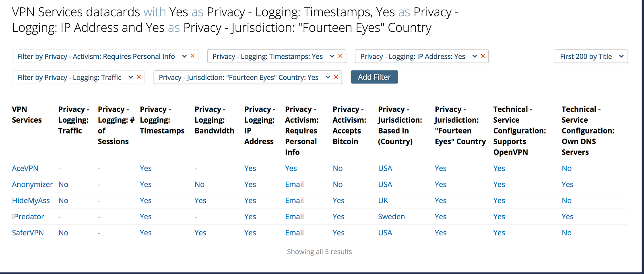Open the IPredator datacard
This screenshot has width=644, height=274.
tap(28, 216)
